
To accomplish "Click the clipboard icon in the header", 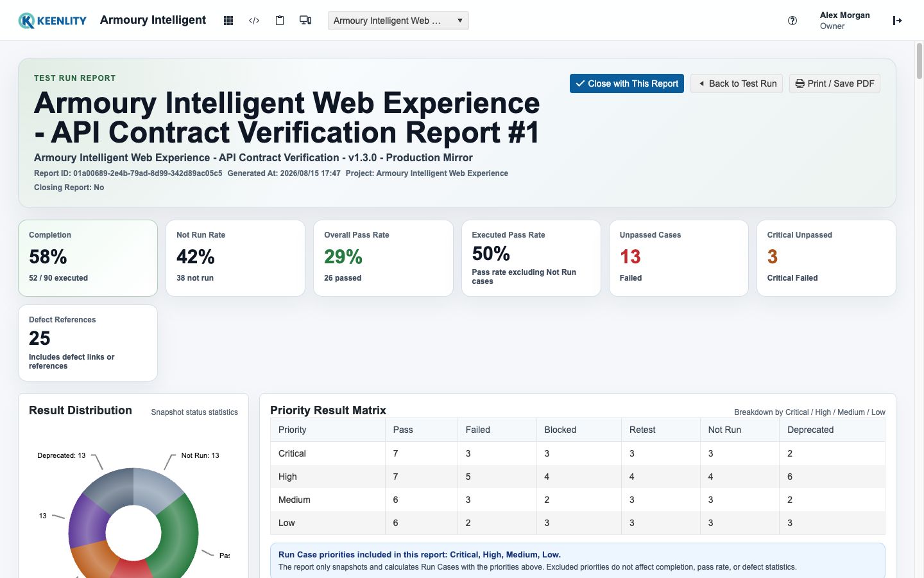I will [280, 21].
